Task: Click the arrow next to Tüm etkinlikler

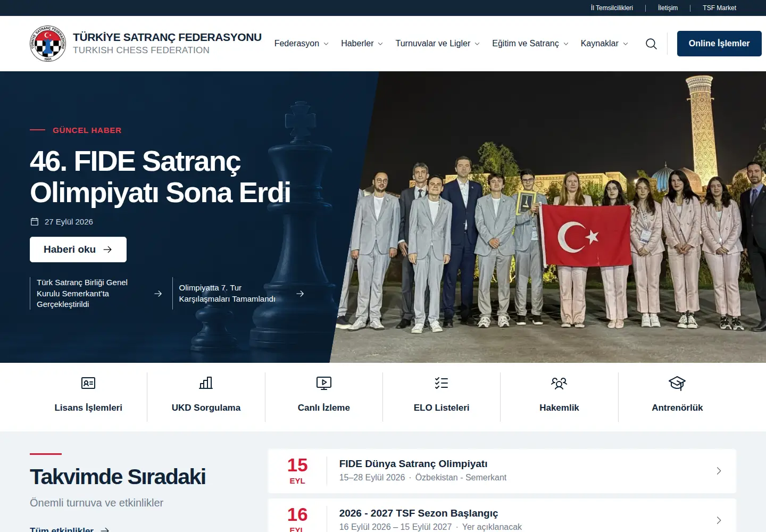Action: [105, 530]
